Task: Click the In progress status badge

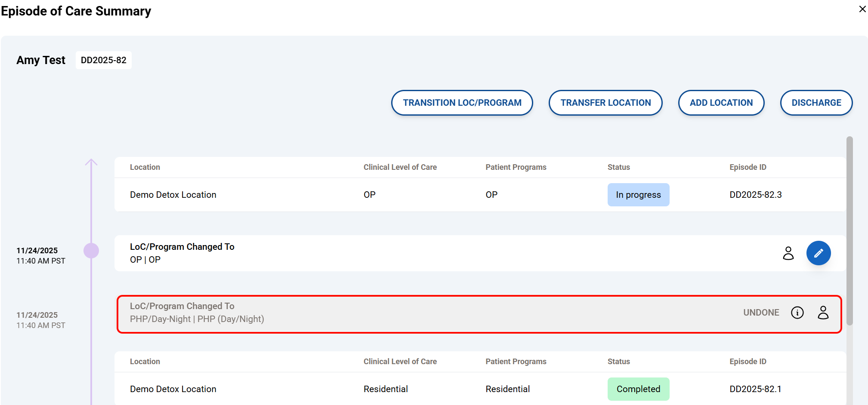Action: pos(638,195)
